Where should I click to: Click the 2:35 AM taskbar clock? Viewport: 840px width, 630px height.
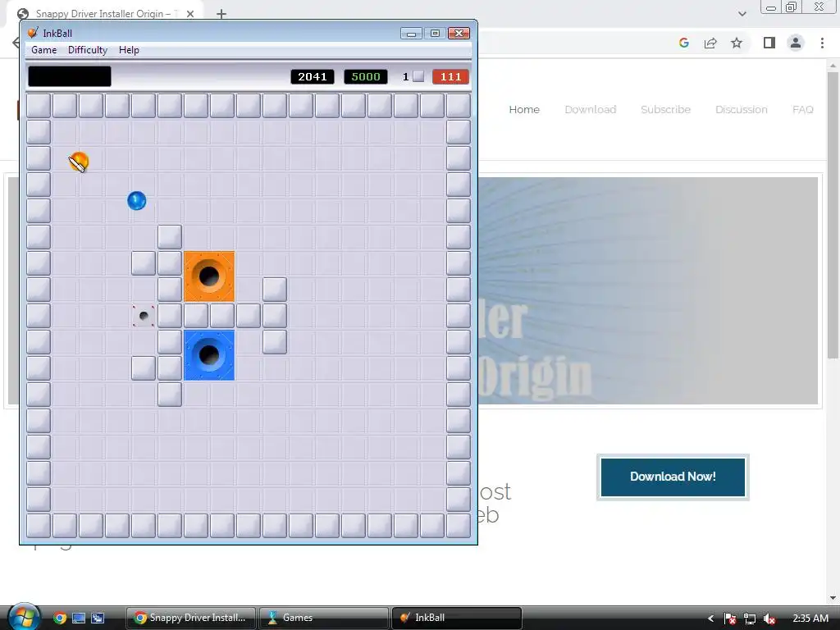click(810, 619)
